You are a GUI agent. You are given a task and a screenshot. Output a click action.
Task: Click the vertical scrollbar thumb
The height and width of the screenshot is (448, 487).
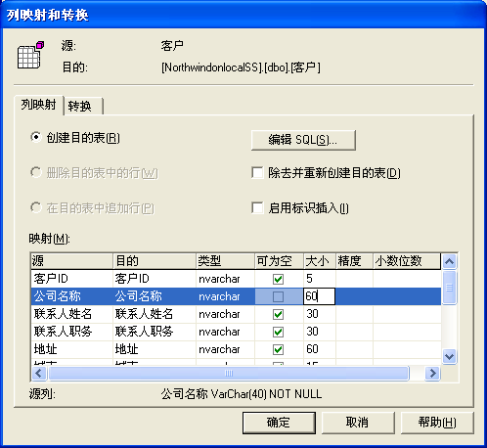tap(450, 288)
